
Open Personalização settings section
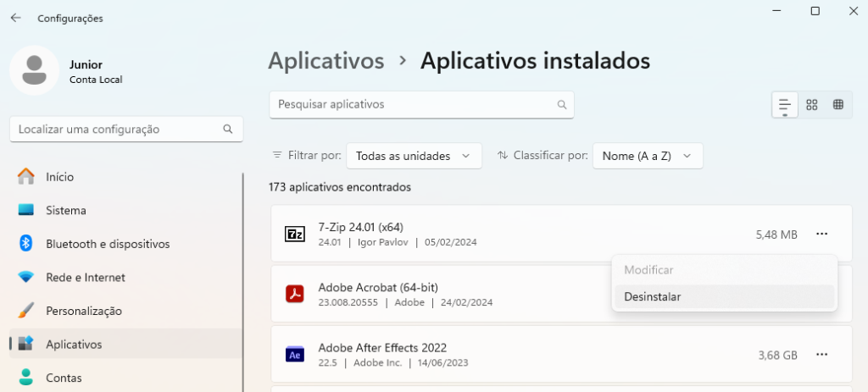(x=126, y=311)
